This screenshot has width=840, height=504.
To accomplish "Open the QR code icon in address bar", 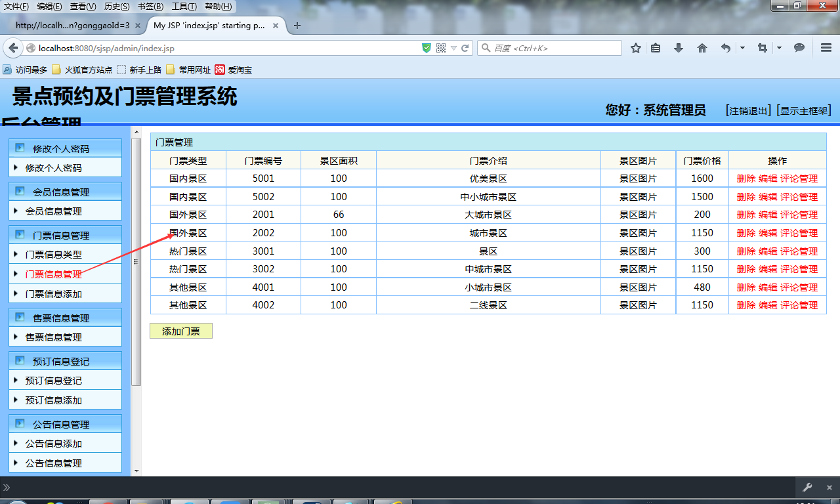I will [x=441, y=48].
